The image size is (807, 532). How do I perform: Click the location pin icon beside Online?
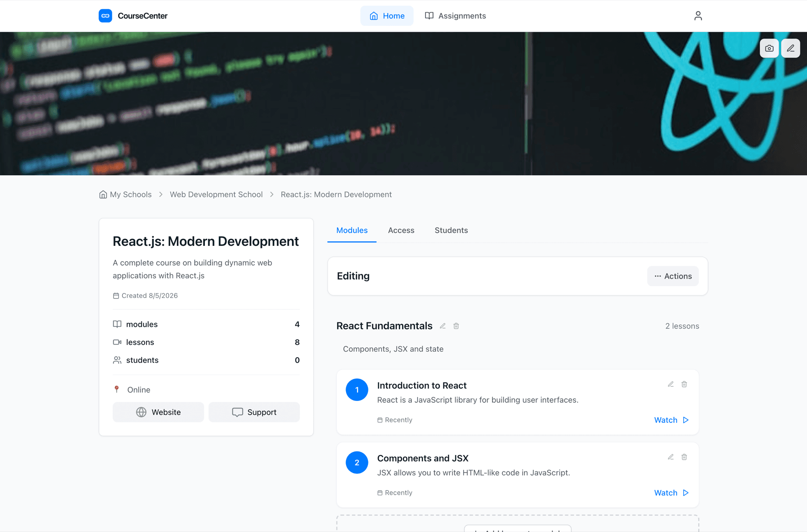point(117,390)
